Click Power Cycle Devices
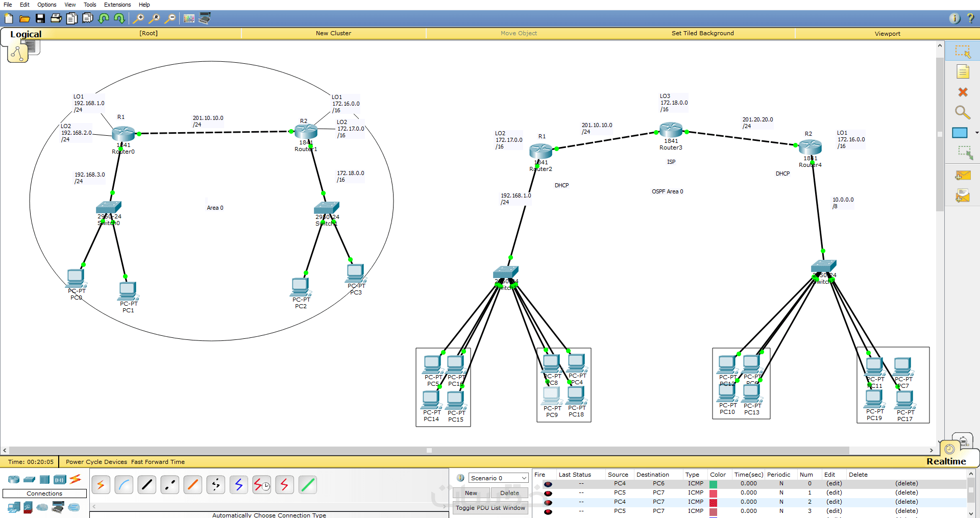This screenshot has width=980, height=518. [96, 462]
